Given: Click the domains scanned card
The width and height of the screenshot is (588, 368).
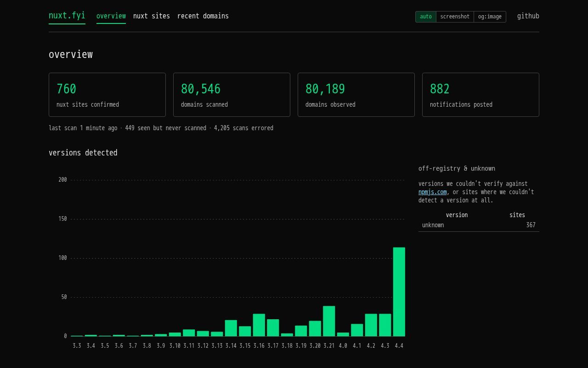Looking at the screenshot, I should [x=232, y=95].
